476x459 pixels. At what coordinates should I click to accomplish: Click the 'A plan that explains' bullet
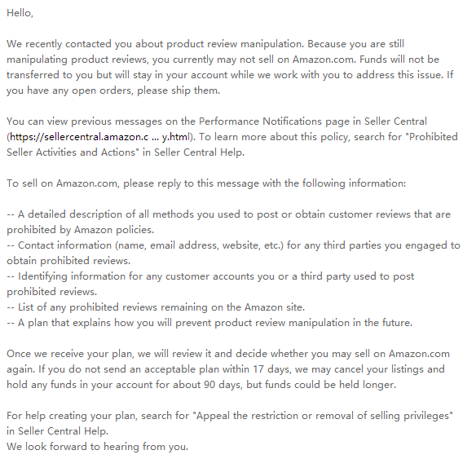(x=209, y=323)
